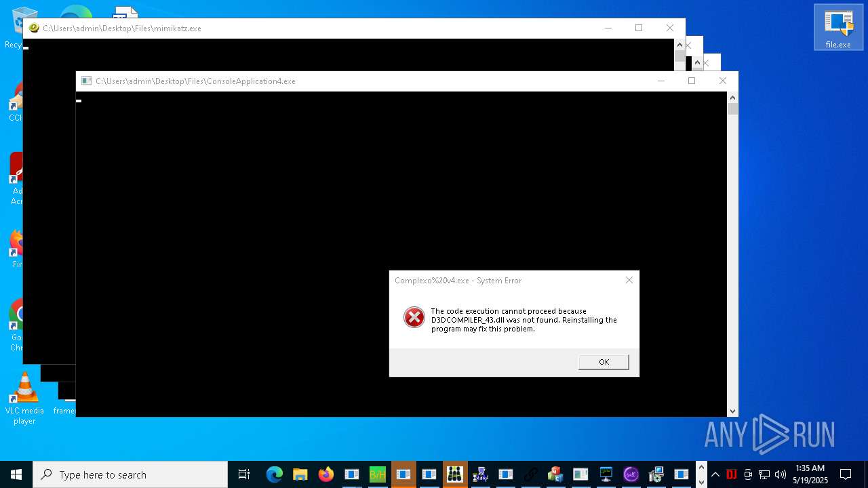Click the mimikatz.exe window title text

pos(122,28)
